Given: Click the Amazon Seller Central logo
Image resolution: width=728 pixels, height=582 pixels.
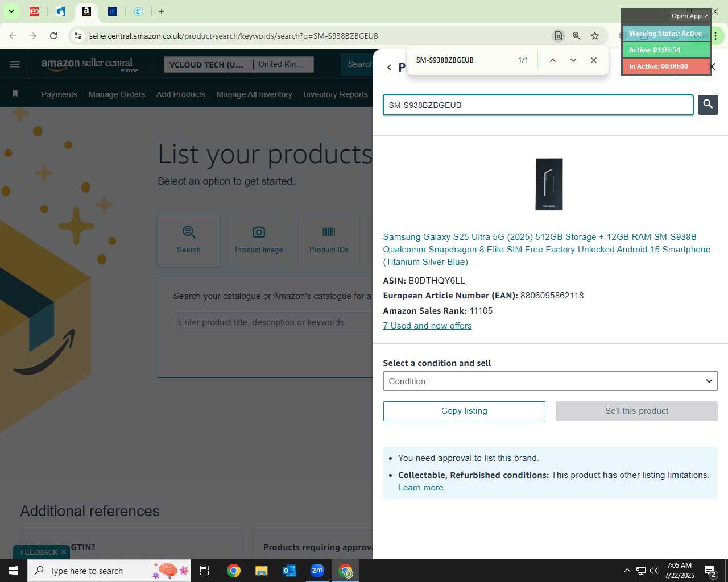Looking at the screenshot, I should point(89,64).
